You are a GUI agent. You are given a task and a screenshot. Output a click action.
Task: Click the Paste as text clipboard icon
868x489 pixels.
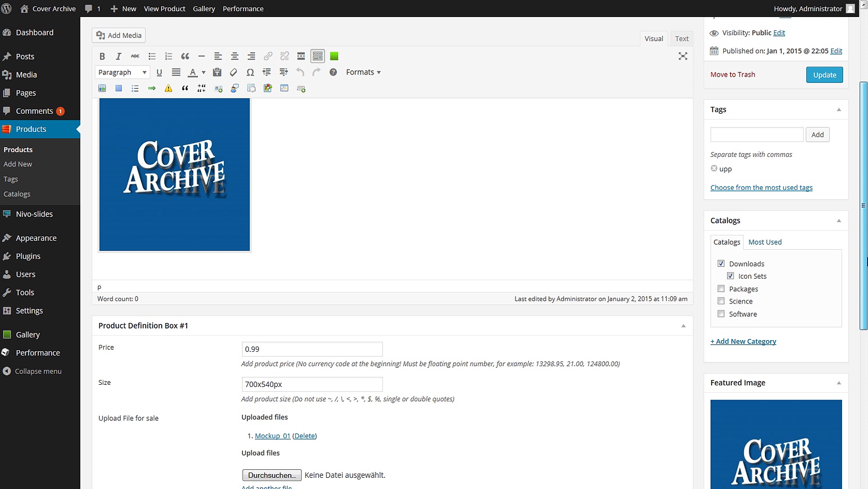click(217, 72)
